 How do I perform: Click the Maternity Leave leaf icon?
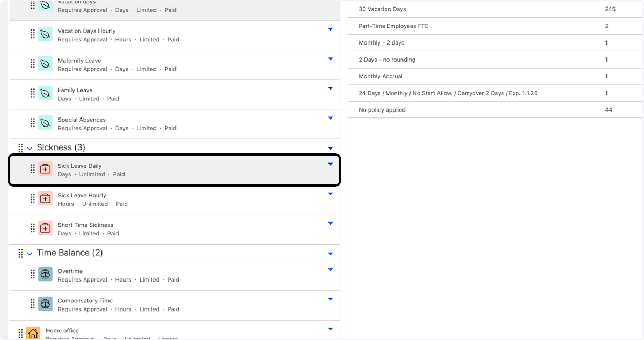coord(46,64)
